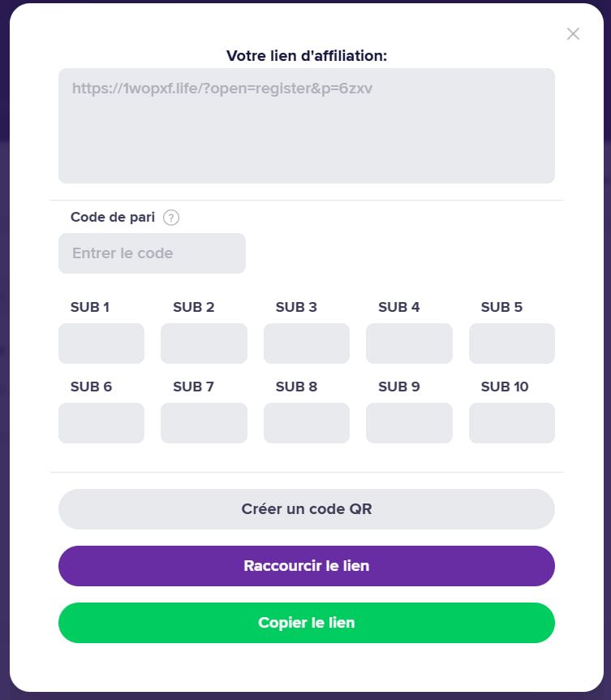Click the purple Raccourcir le lien button

(x=306, y=566)
